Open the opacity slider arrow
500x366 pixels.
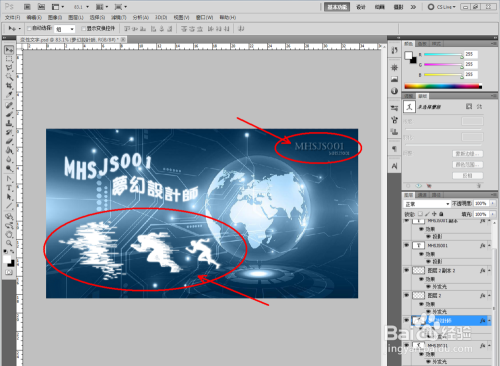pos(493,203)
